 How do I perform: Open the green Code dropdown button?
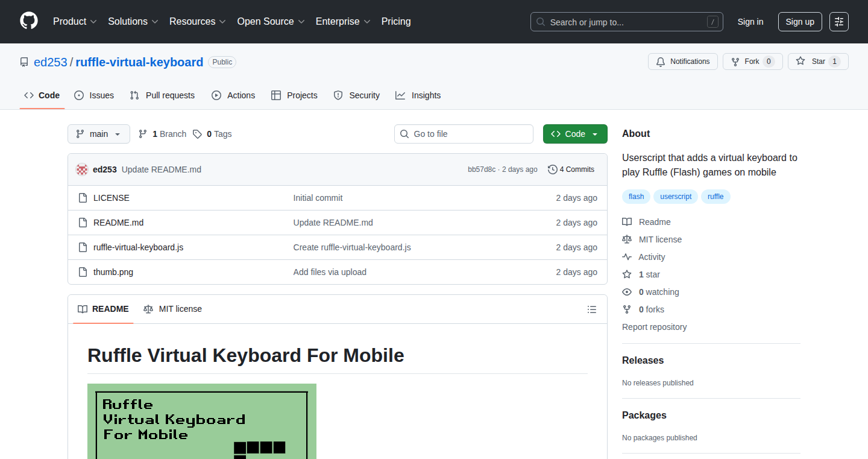pos(575,134)
